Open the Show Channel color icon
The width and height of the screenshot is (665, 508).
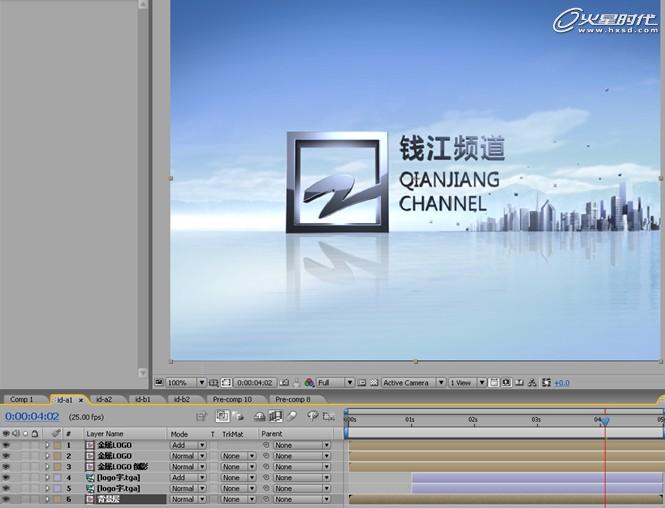(309, 382)
